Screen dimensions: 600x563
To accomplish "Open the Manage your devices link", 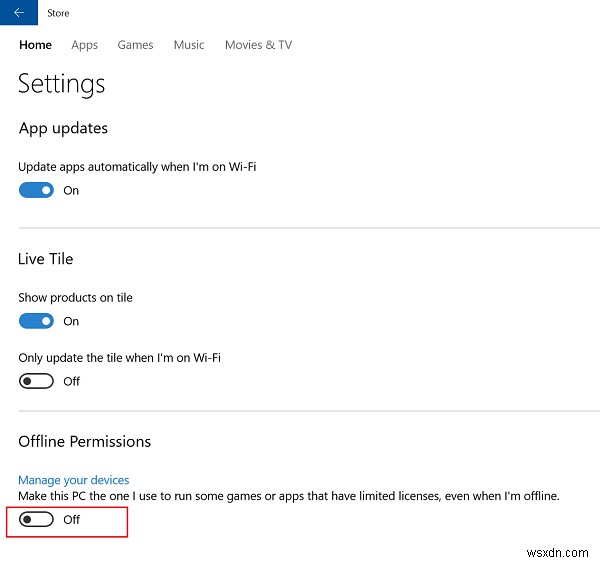I will tap(74, 480).
